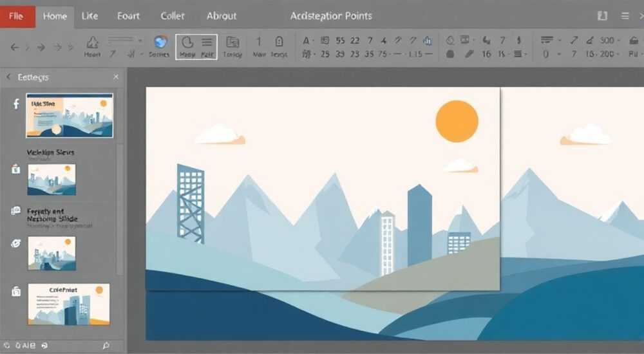The image size is (644, 354).
Task: Click the Terqs clipboard icon
Action: [279, 41]
